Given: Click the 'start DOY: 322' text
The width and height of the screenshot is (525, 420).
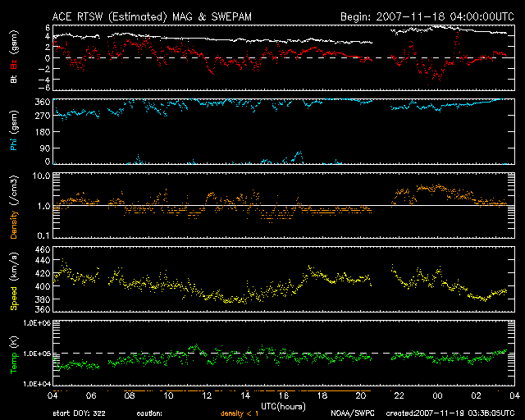Looking at the screenshot, I should click(x=79, y=413).
